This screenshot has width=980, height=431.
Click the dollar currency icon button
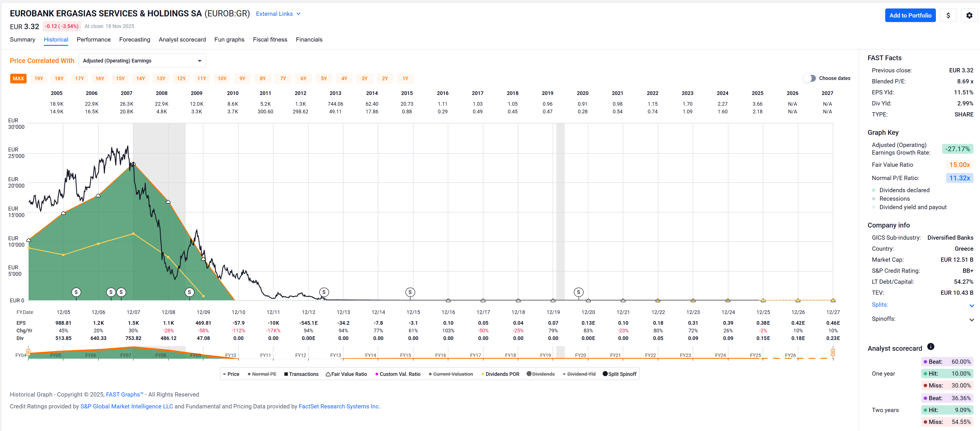coord(948,16)
